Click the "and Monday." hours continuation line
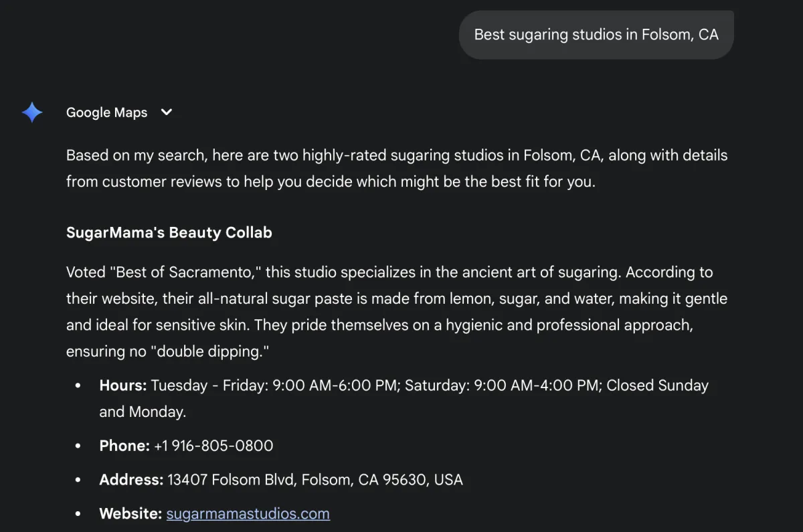803x532 pixels. (143, 412)
